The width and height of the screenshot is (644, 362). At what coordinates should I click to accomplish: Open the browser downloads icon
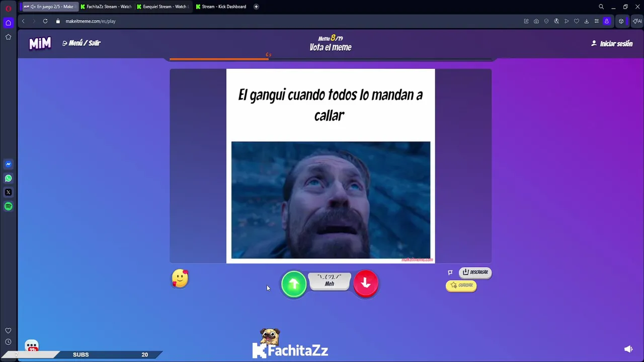(x=587, y=21)
